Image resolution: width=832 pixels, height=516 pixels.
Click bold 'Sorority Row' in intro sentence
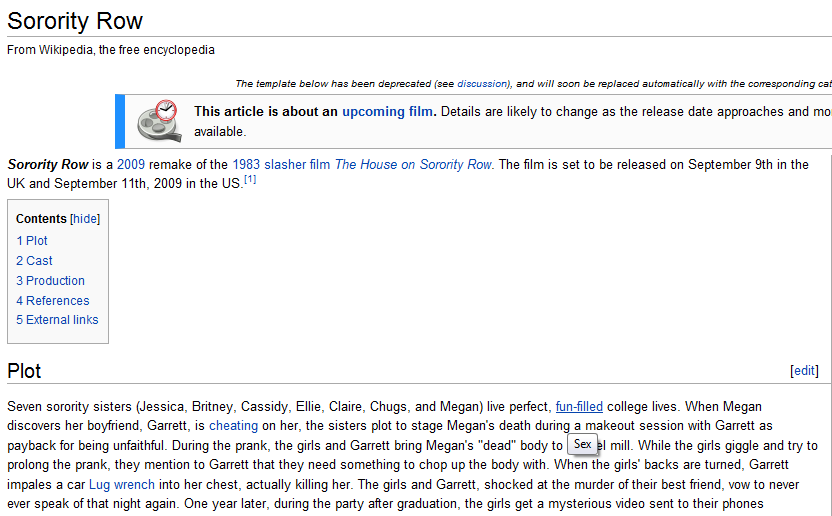click(48, 165)
